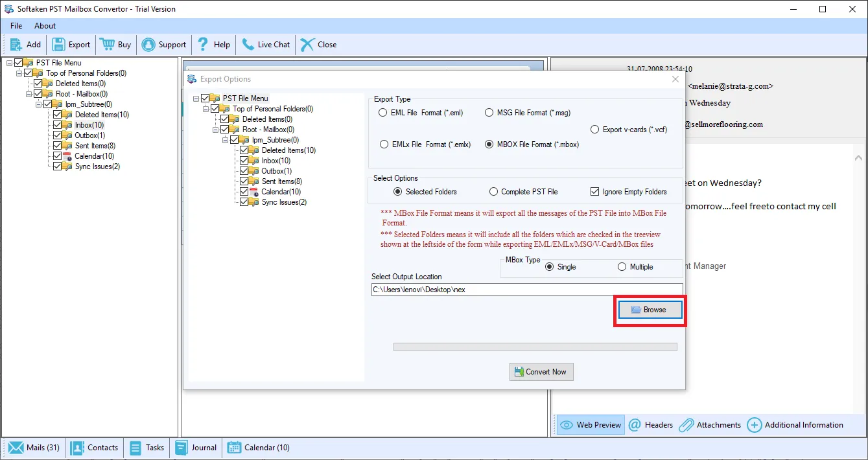The width and height of the screenshot is (868, 460).
Task: Select EML File Format radio button
Action: tap(383, 113)
